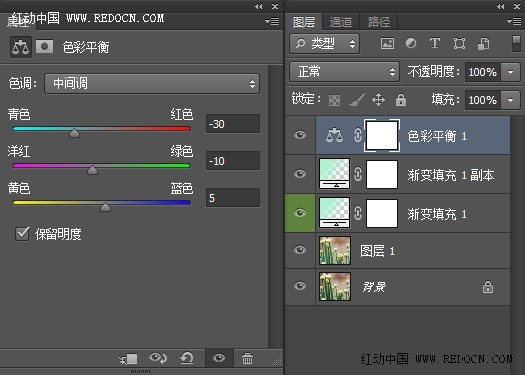Viewport: 525px width, 375px height.
Task: Open the 类型 layer filter dropdown
Action: tap(324, 44)
